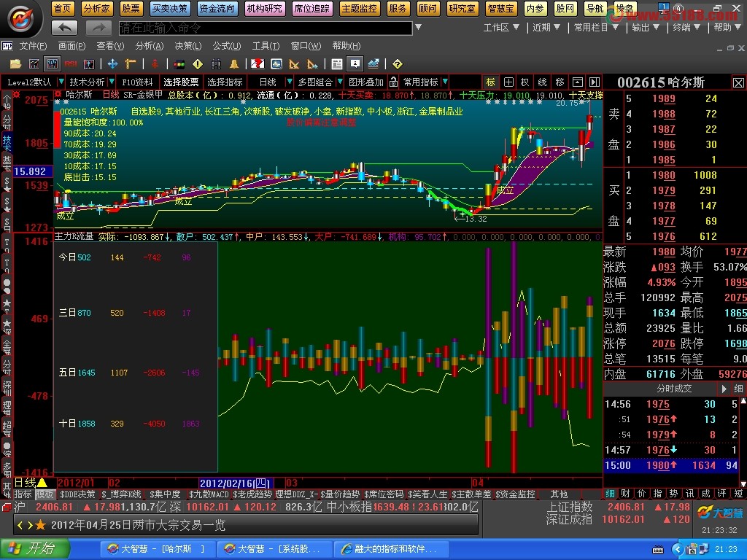
Task: Open the 多图组合 dropdown arrow
Action: point(340,82)
